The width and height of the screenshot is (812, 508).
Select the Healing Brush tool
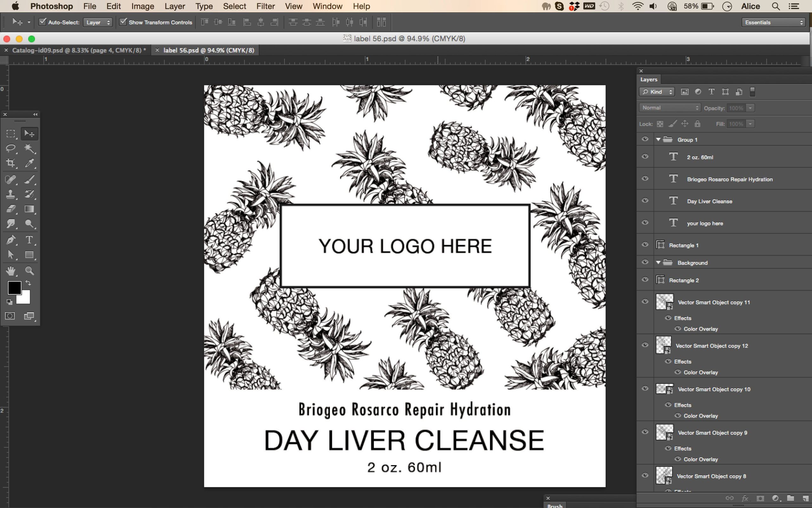tap(11, 179)
